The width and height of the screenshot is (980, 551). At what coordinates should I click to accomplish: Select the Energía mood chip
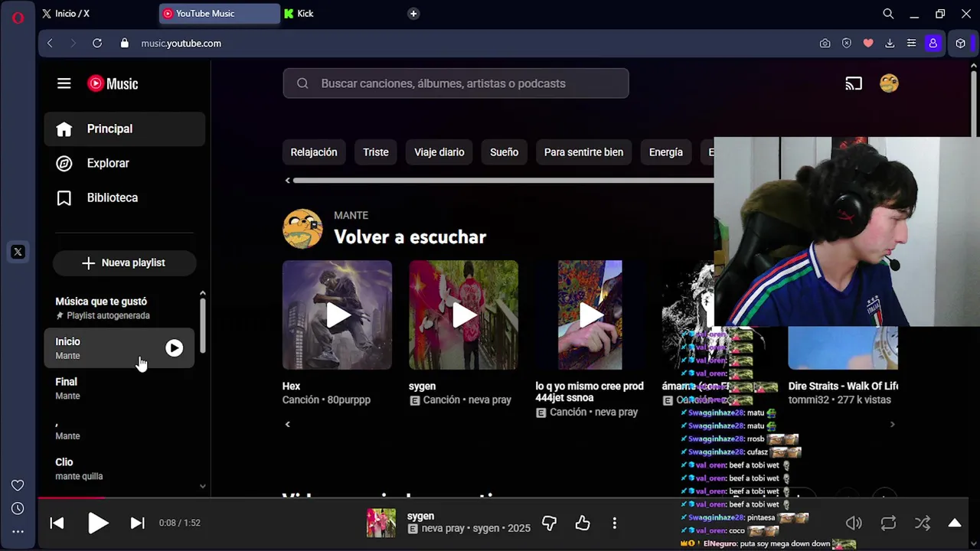point(666,152)
